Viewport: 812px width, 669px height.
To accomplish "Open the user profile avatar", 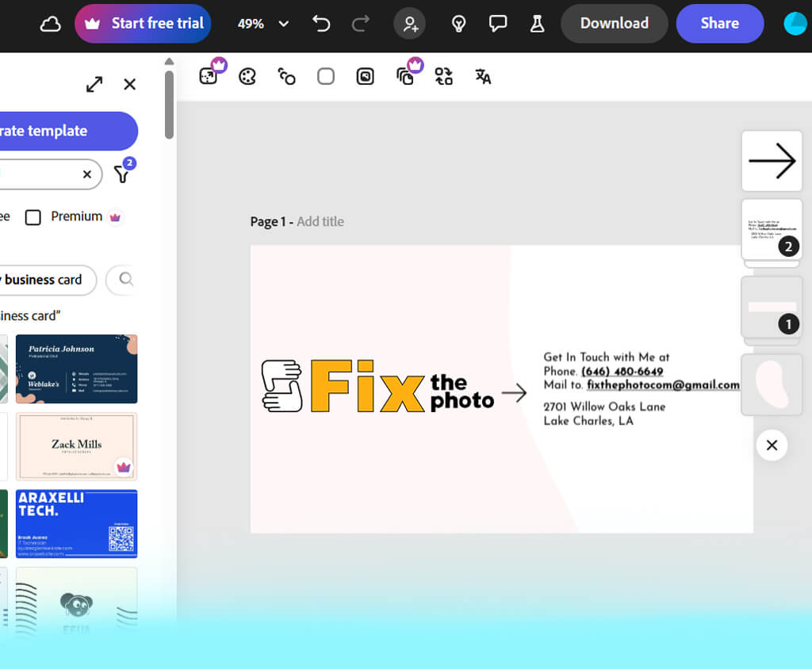I will [x=796, y=24].
